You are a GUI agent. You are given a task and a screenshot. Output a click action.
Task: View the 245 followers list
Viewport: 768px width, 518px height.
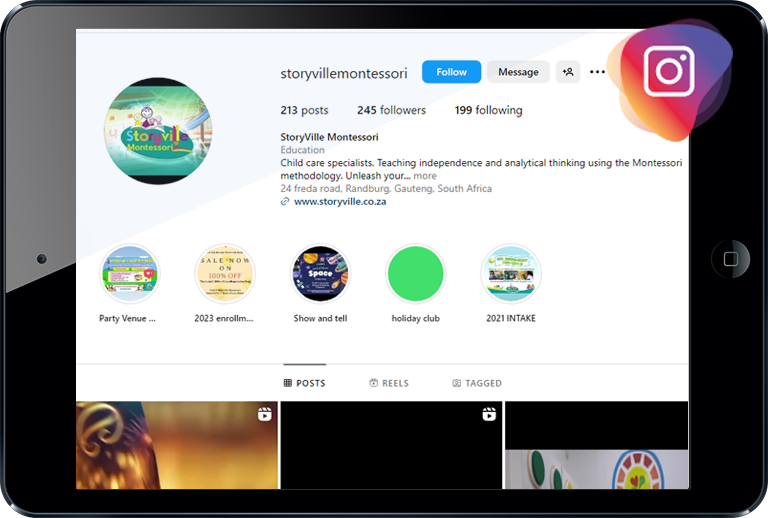tap(391, 110)
